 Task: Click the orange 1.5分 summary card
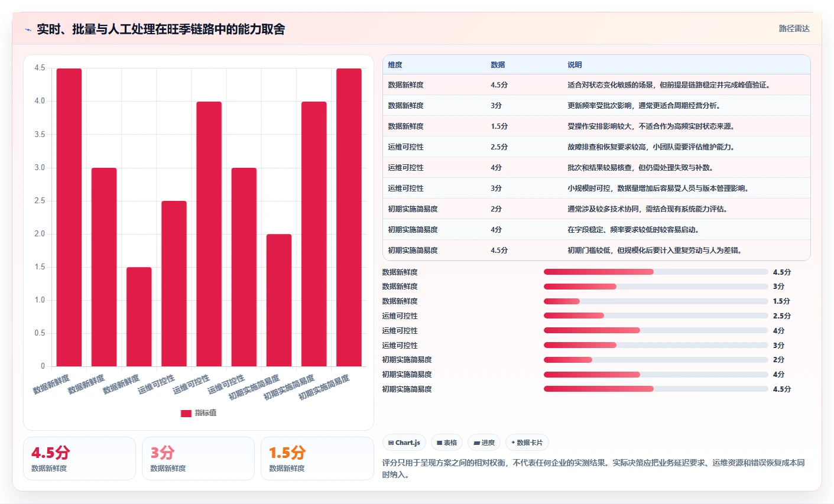pyautogui.click(x=317, y=459)
